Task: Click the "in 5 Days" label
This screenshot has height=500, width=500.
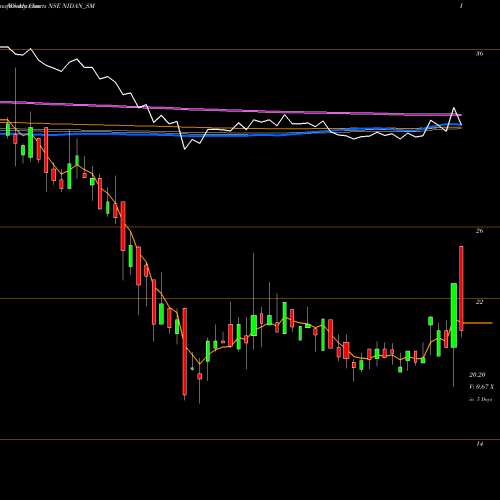Action: point(480,399)
